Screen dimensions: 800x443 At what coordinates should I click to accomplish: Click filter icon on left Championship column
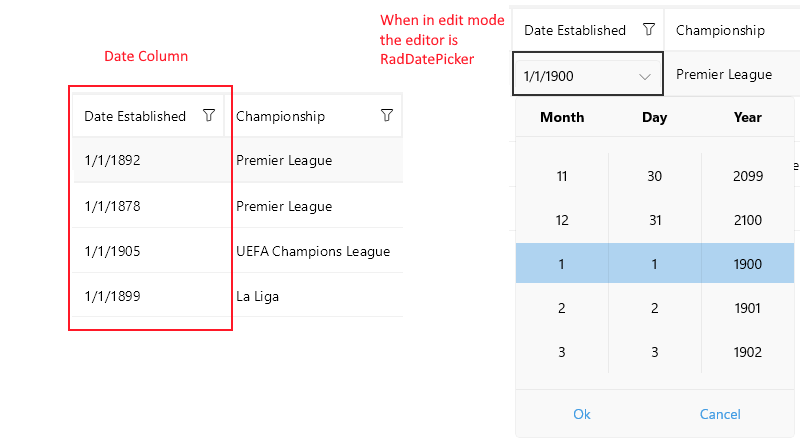(387, 116)
